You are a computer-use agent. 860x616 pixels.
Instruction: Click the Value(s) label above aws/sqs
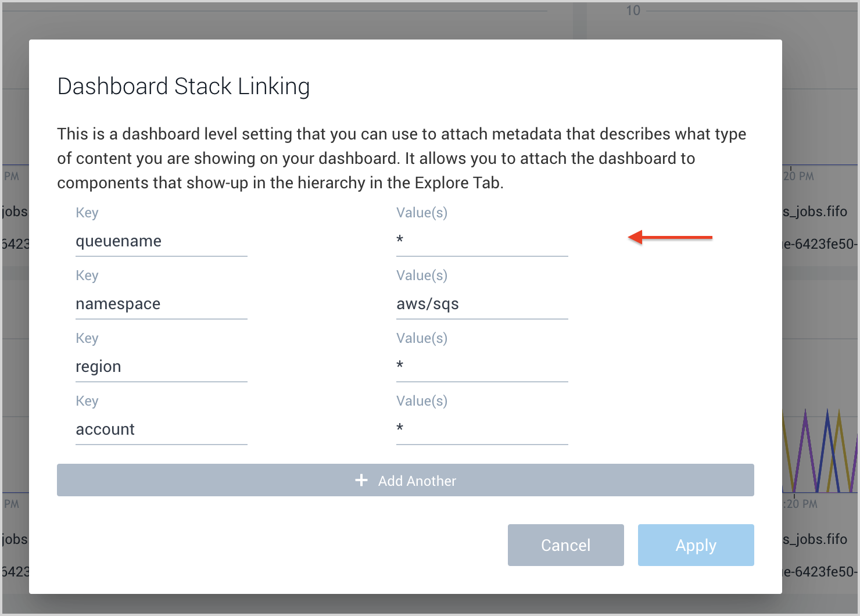421,275
